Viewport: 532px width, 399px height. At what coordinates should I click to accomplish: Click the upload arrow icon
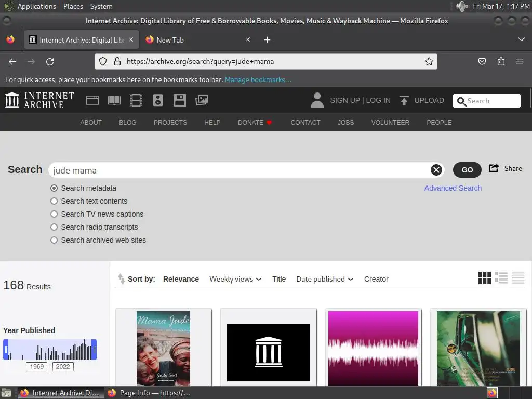pyautogui.click(x=404, y=100)
